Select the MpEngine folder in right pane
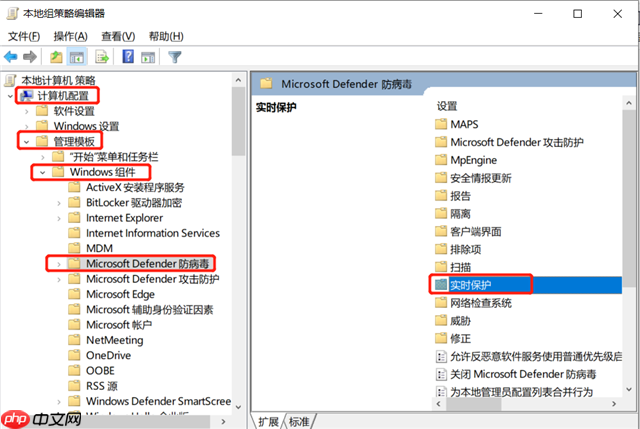The height and width of the screenshot is (429, 640). 472,159
